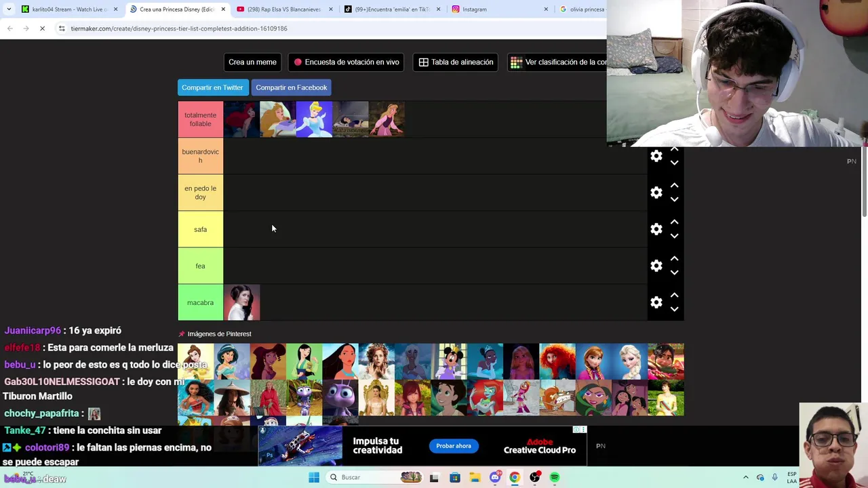Pick Pocahontas image from the pool
Viewport: 868px width, 488px height.
pos(340,361)
